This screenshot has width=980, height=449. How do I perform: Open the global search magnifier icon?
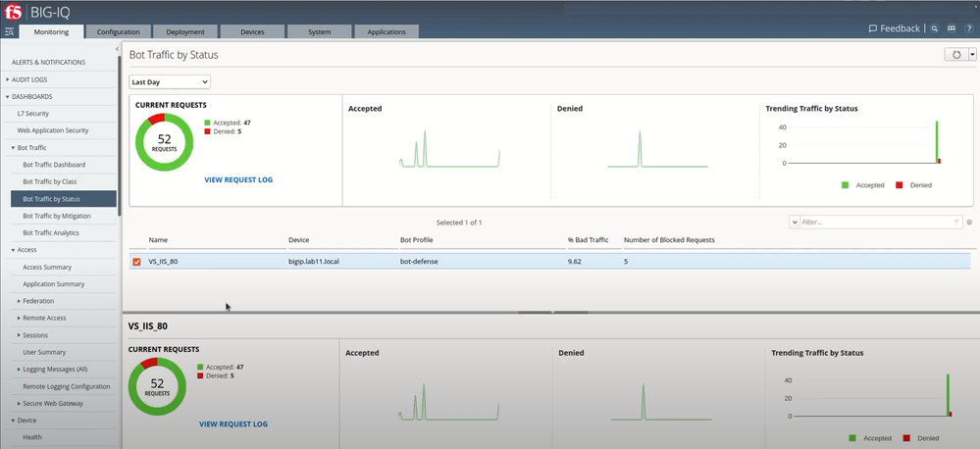[935, 29]
